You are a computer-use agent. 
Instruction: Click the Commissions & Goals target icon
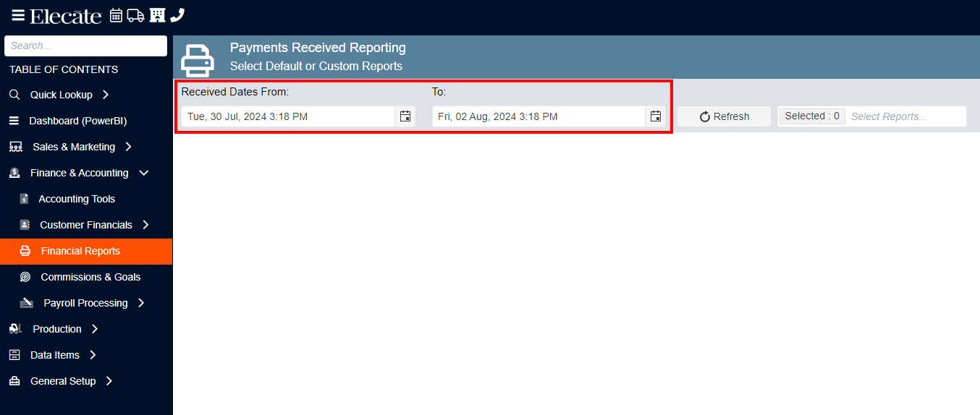coord(25,277)
